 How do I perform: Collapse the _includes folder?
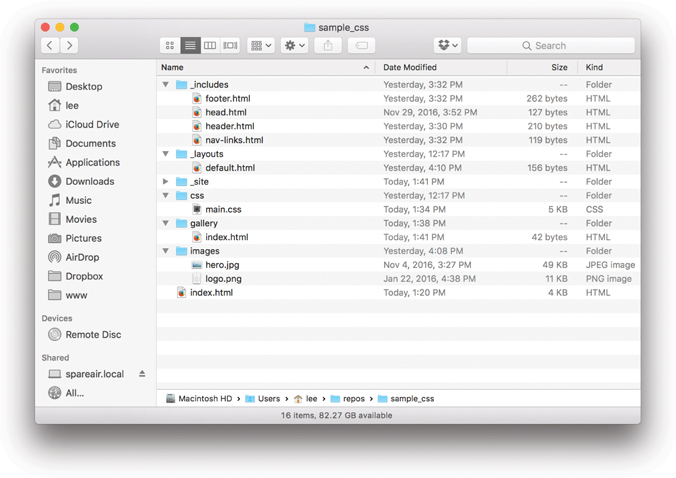[x=166, y=85]
